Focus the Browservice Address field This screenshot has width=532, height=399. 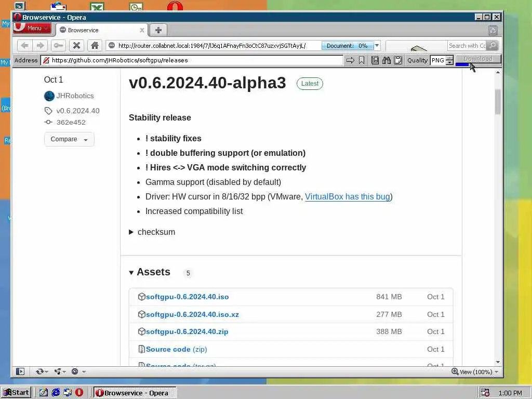[192, 60]
